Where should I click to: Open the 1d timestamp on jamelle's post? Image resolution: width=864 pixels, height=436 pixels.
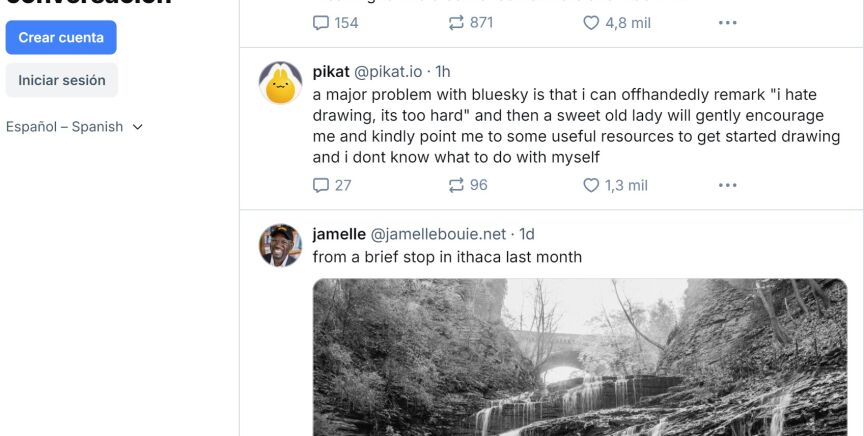526,234
